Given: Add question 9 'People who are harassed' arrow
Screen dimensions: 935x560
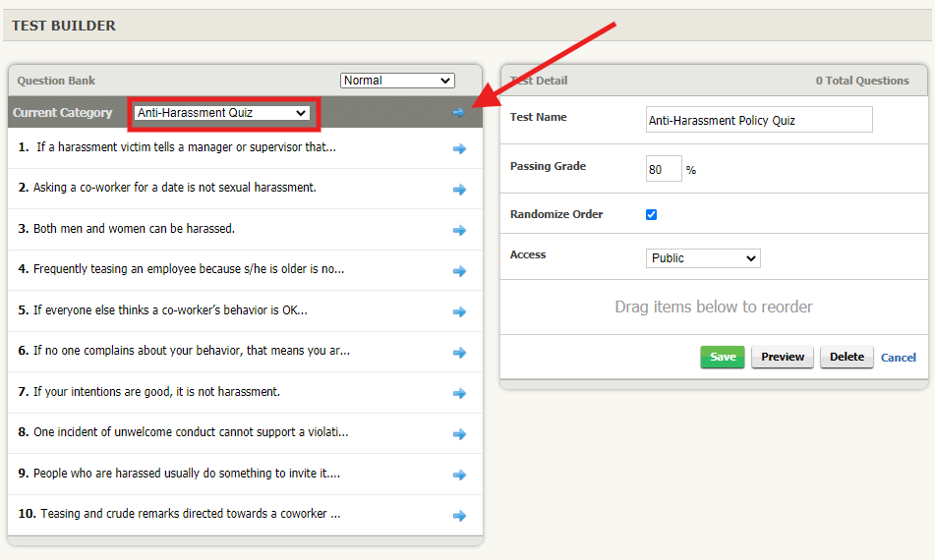Looking at the screenshot, I should (459, 475).
